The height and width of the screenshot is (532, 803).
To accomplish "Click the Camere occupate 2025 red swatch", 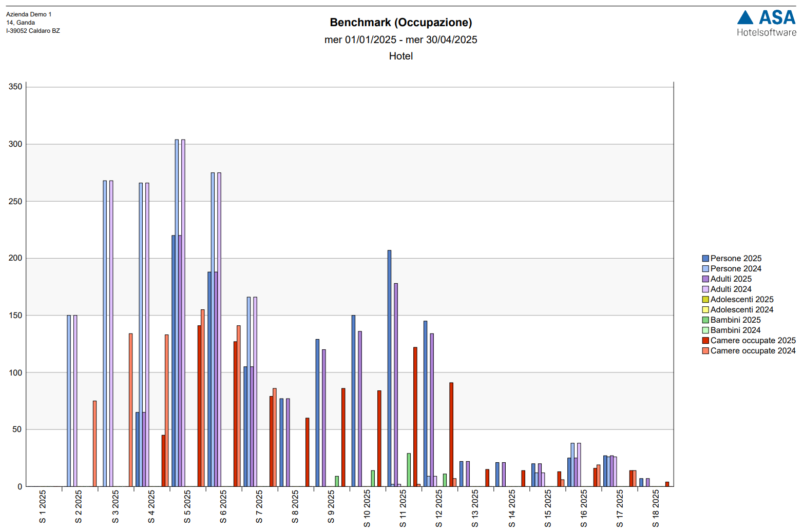I will [x=705, y=341].
